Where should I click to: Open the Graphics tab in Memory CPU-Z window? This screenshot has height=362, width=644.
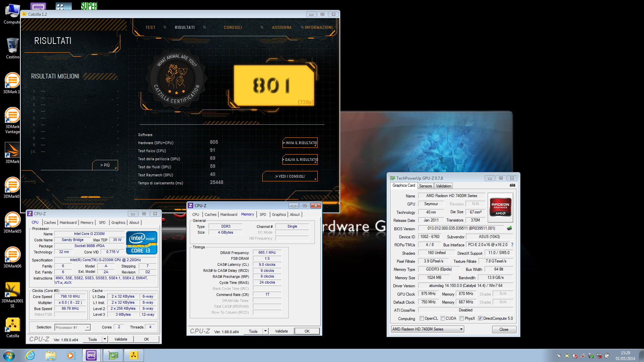tap(279, 215)
